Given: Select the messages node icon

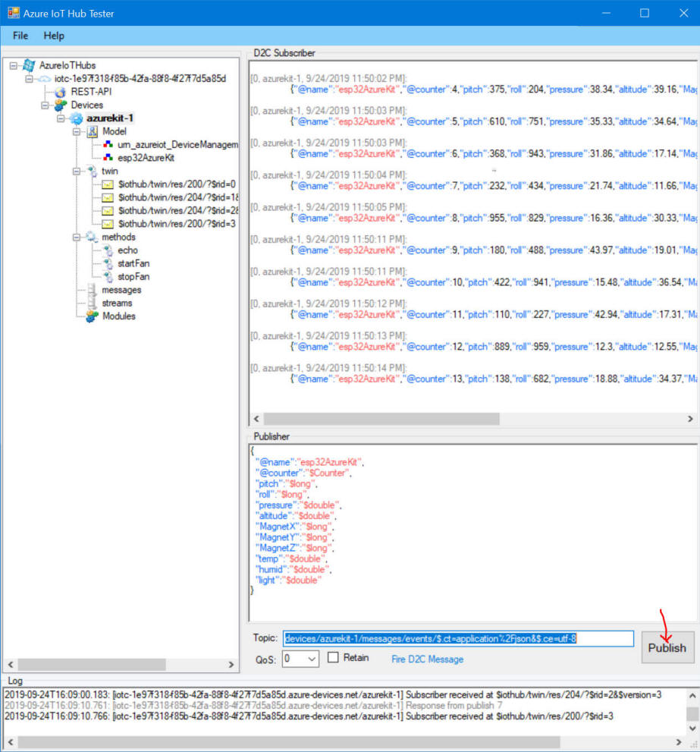Looking at the screenshot, I should pos(92,290).
